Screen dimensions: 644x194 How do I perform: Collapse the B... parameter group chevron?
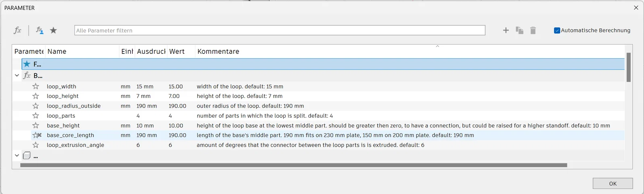17,76
